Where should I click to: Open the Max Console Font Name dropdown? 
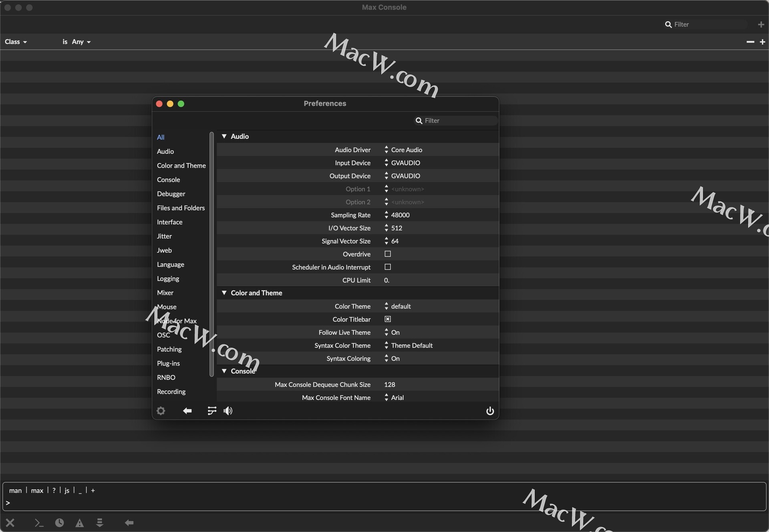pos(394,397)
